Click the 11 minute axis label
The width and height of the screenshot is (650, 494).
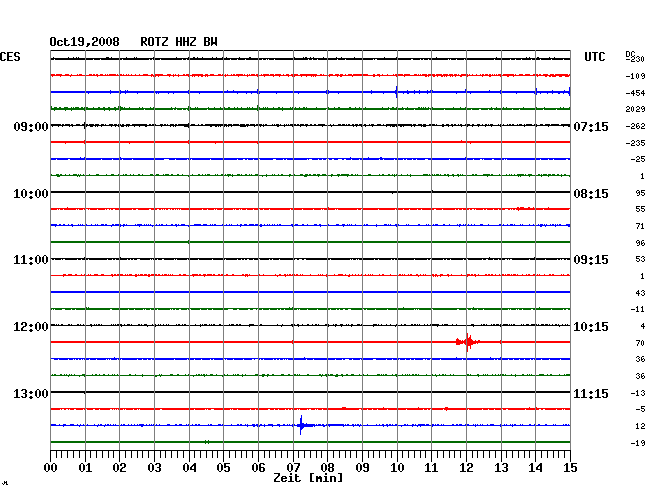[431, 468]
